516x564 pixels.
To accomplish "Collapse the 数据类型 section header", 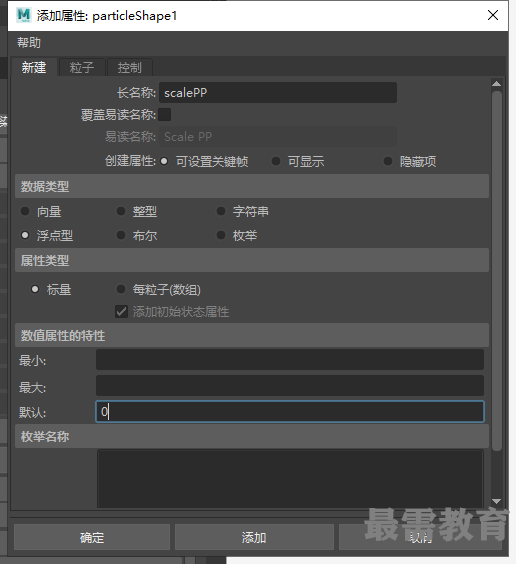I will (x=252, y=186).
